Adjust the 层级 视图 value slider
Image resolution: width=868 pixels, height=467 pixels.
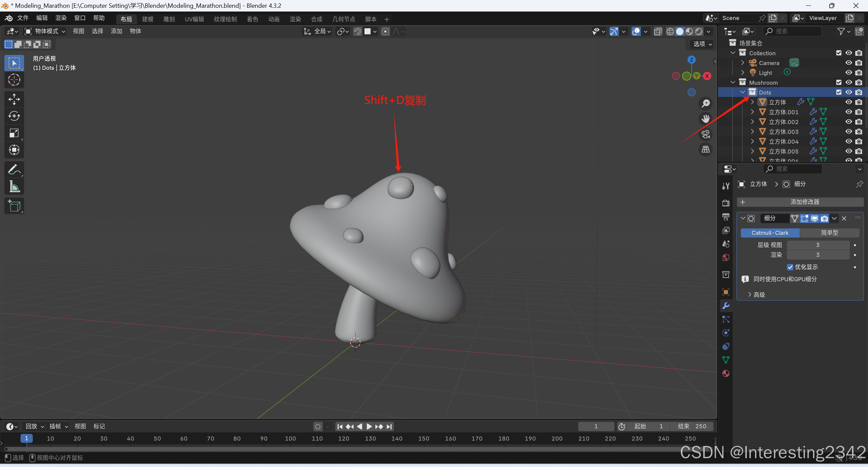point(817,245)
